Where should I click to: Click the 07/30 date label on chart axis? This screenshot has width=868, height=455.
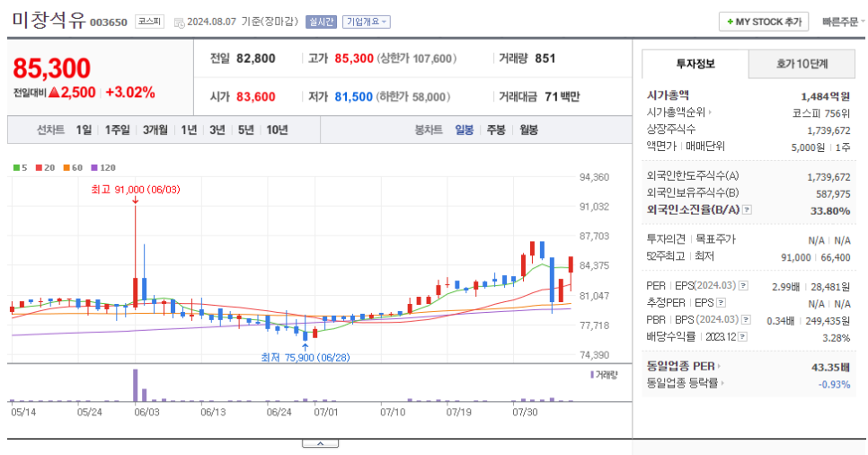[x=525, y=413]
